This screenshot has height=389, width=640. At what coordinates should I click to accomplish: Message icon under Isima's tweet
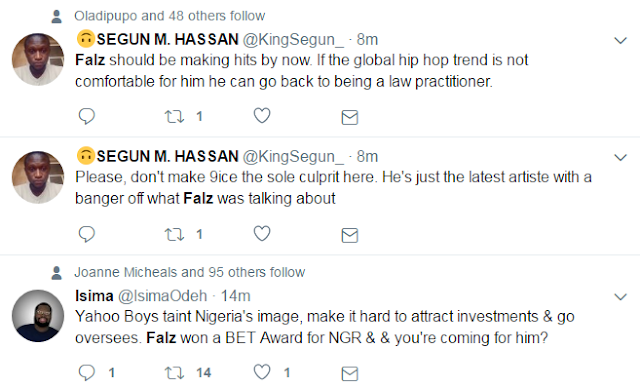[350, 374]
